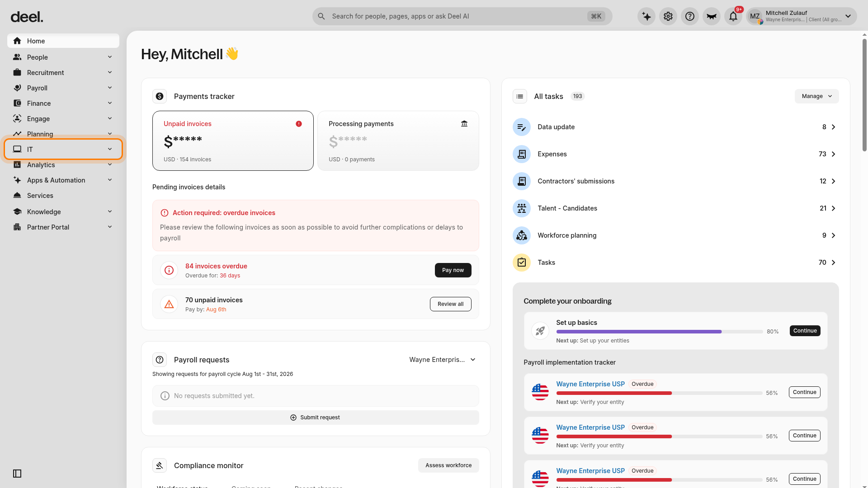This screenshot has width=868, height=488.
Task: Open Knowledge in sidebar
Action: coord(63,211)
